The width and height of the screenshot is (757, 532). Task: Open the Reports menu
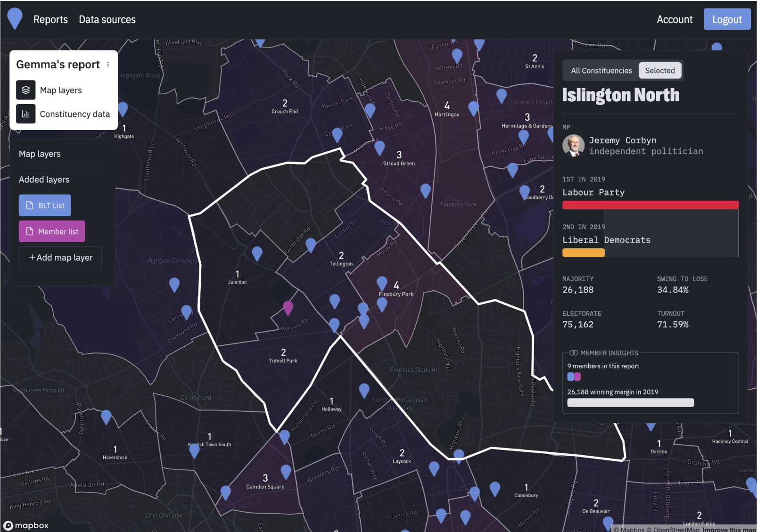point(50,19)
